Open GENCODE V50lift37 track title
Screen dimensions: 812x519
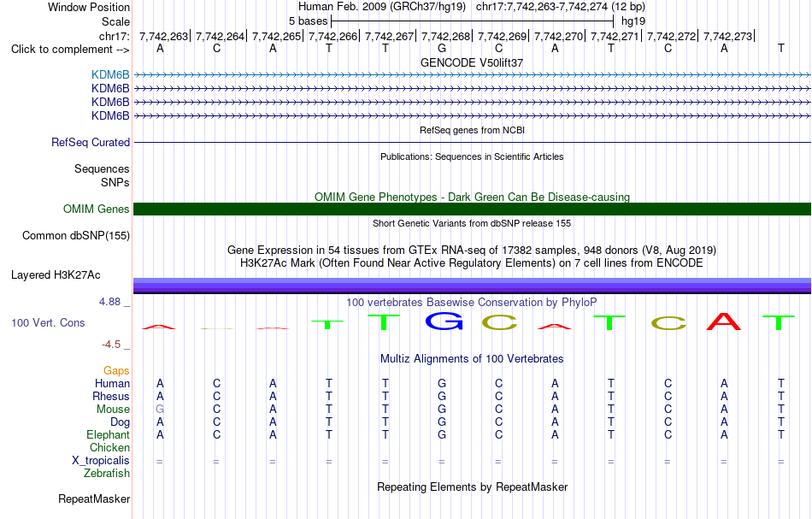[472, 62]
